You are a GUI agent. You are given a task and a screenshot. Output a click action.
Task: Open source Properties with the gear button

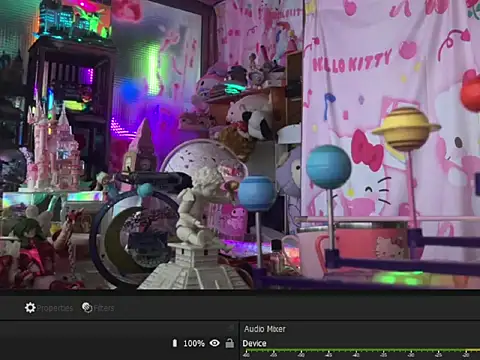click(x=49, y=308)
